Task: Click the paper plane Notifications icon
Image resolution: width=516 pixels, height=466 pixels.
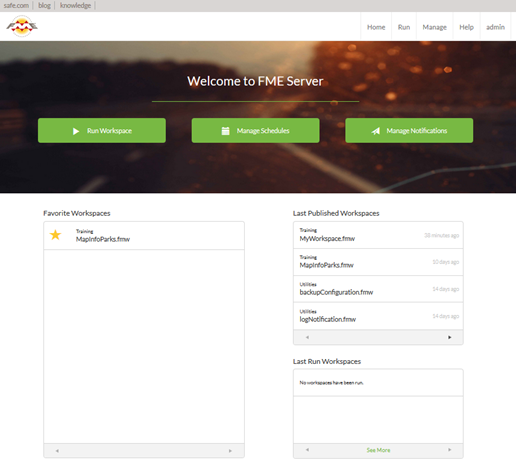Action: coord(376,131)
